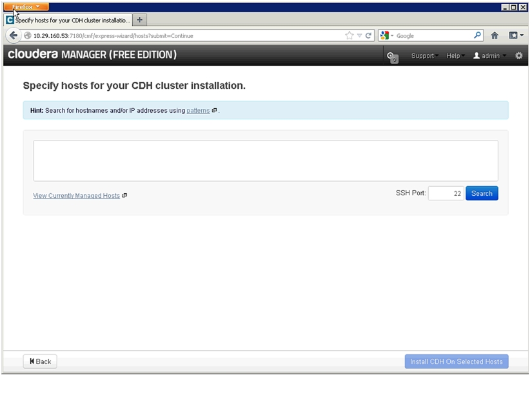Open the settings gear icon
Screen dimensions: 532x393
click(518, 55)
